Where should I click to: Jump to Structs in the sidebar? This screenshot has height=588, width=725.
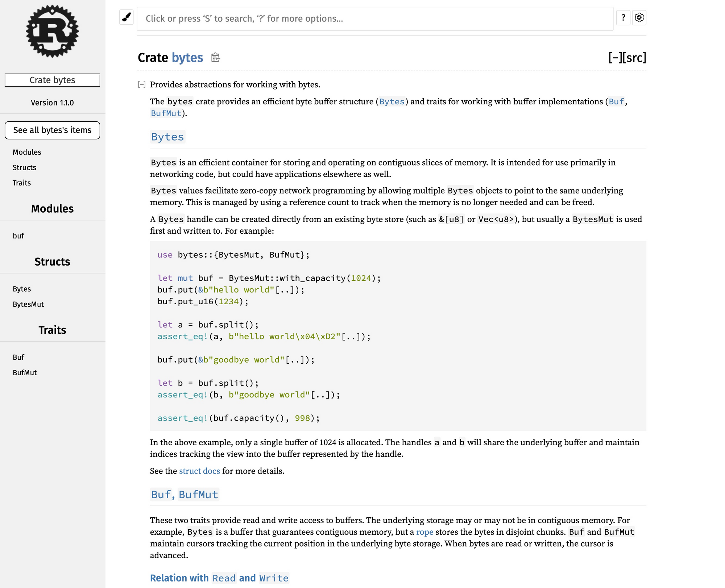[x=24, y=167]
